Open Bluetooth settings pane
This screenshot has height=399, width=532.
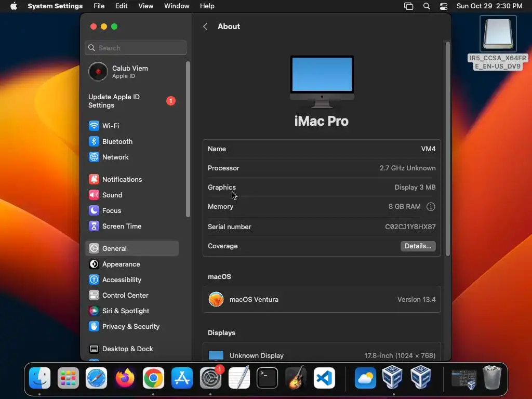pyautogui.click(x=131, y=141)
